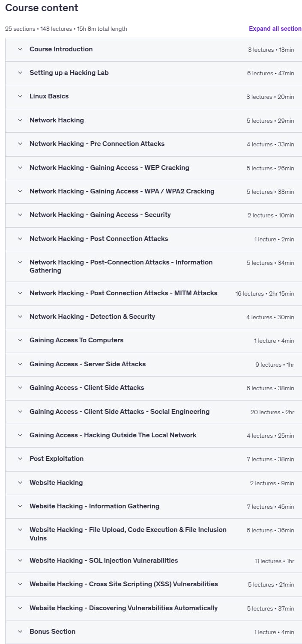Expand Detection & Security section chevron
302x644 pixels.
(20, 317)
